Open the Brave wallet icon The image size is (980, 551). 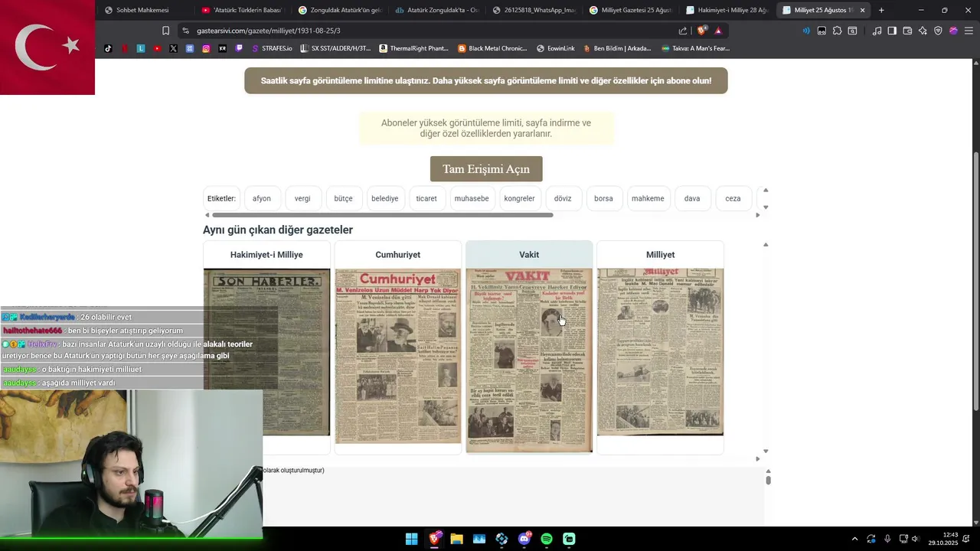[907, 31]
